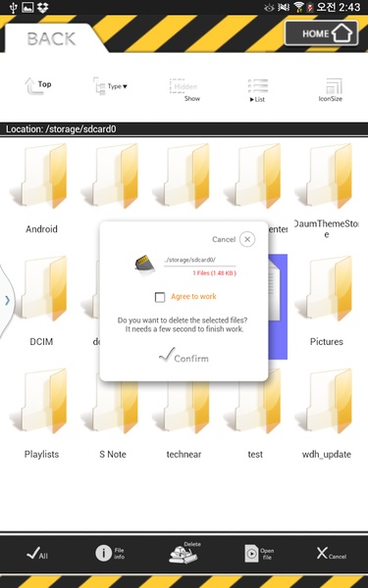Open the wdh_update folder

(x=327, y=414)
